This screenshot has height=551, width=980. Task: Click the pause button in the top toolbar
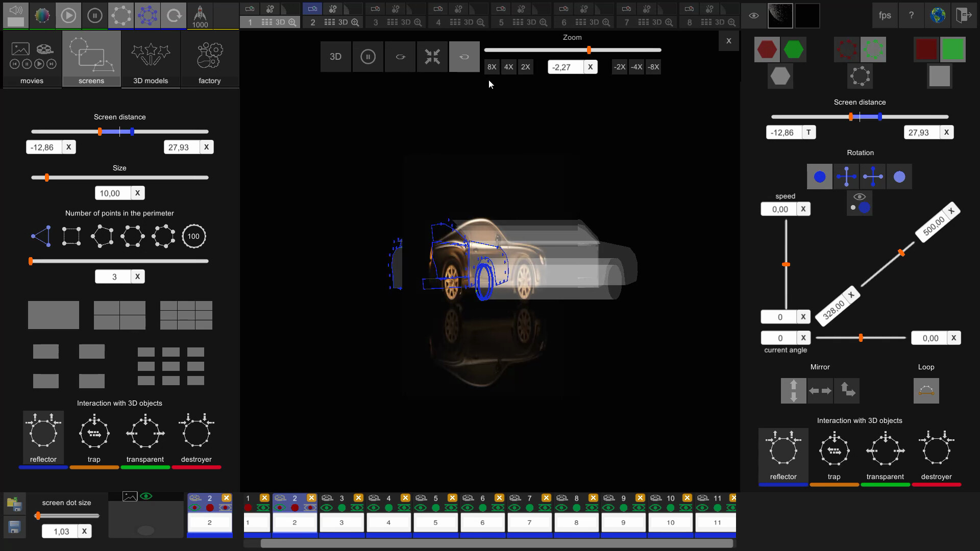coord(95,15)
